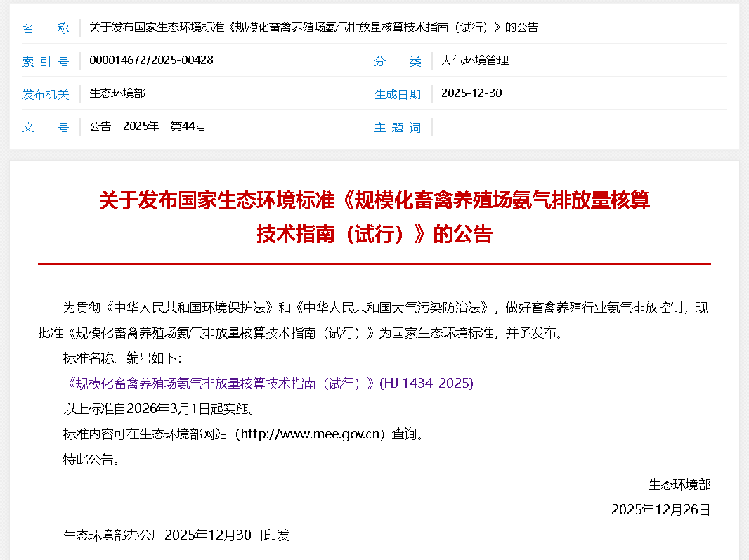
Task: Click the 生成日期 field label
Action: point(397,94)
